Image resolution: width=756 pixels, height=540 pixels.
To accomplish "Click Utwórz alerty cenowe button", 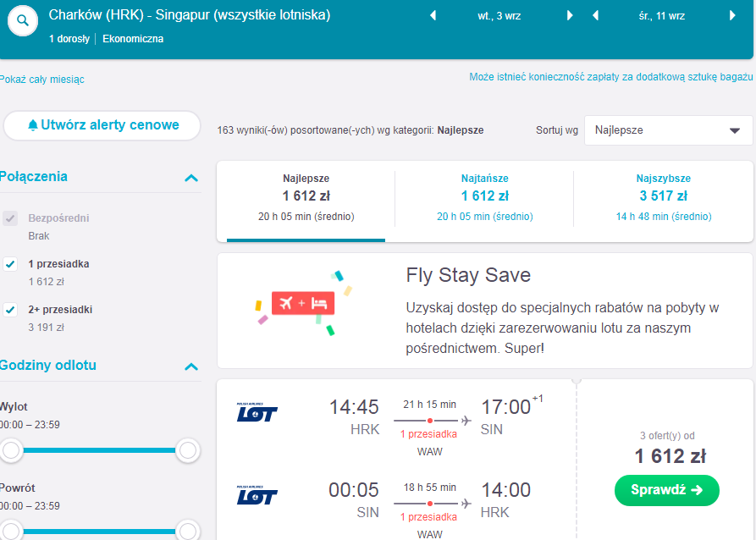I will click(x=102, y=125).
